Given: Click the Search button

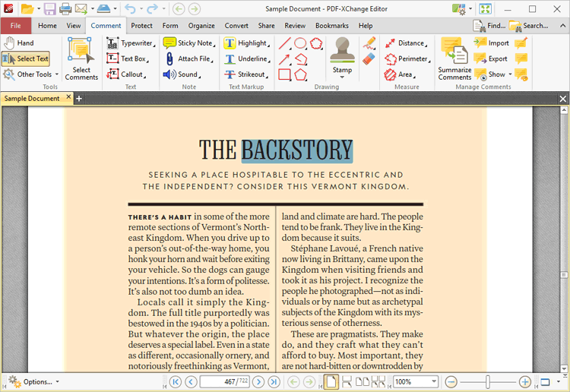Looking at the screenshot, I should pos(528,25).
